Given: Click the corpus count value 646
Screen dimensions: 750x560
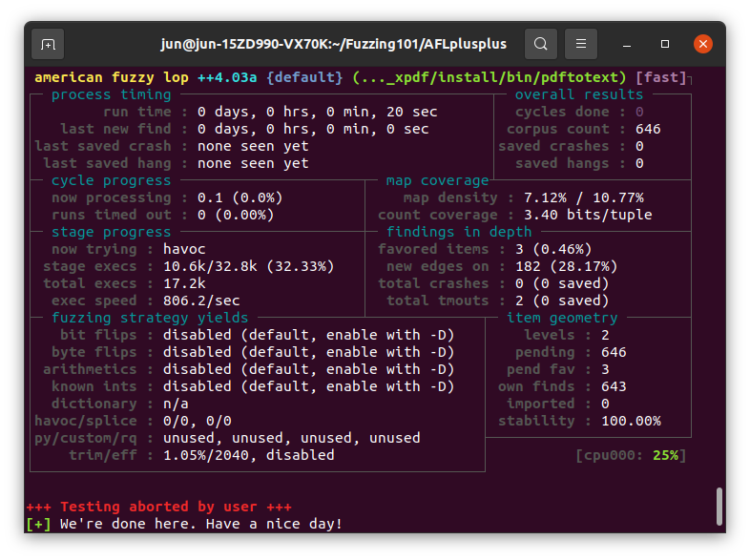Looking at the screenshot, I should click(x=648, y=129).
